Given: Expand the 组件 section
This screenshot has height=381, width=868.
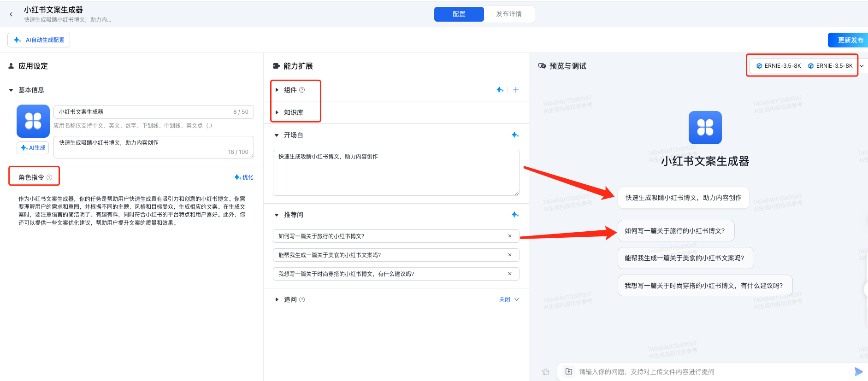Looking at the screenshot, I should tap(277, 90).
